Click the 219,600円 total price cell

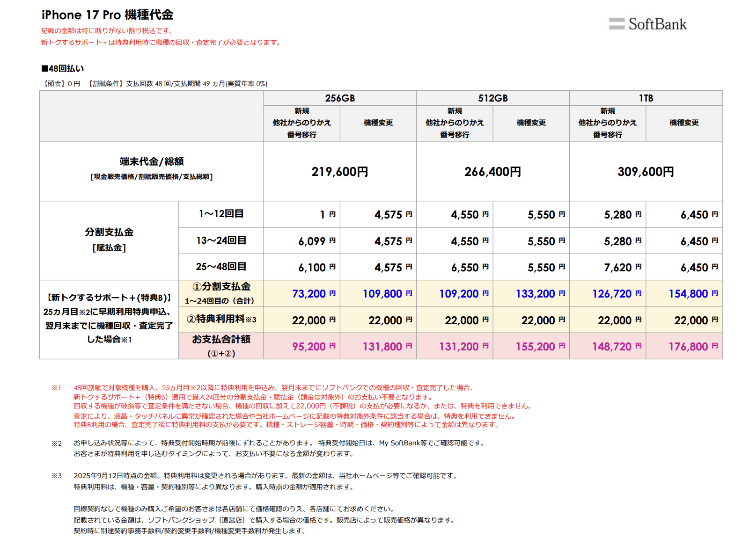point(340,172)
